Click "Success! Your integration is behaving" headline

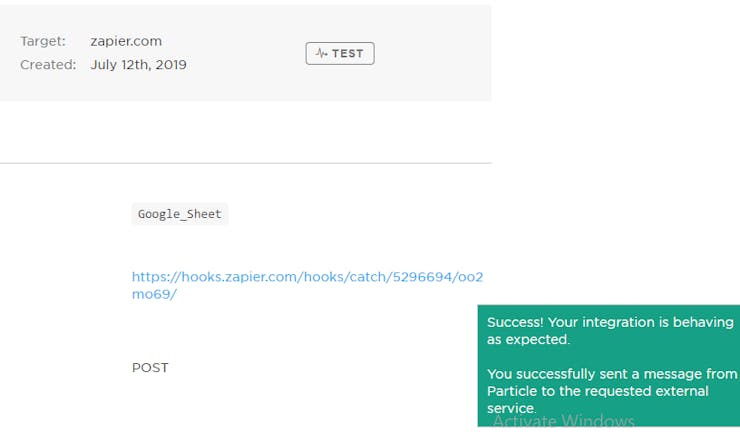click(x=610, y=322)
